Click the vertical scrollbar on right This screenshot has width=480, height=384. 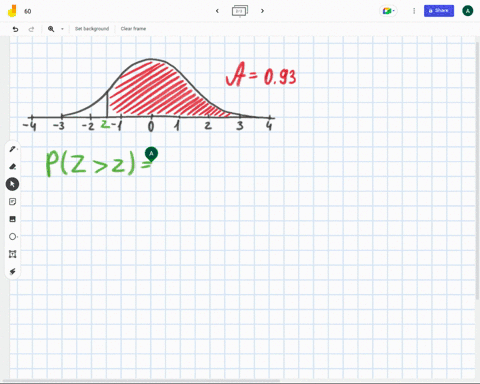point(478,170)
